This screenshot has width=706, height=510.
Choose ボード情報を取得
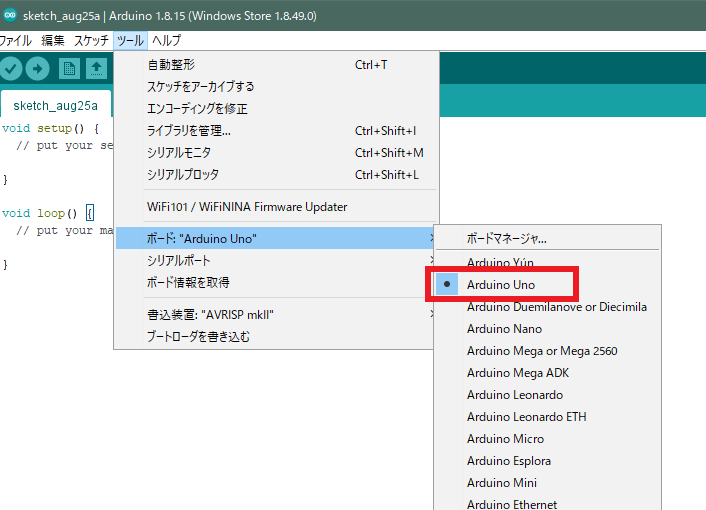[275, 282]
